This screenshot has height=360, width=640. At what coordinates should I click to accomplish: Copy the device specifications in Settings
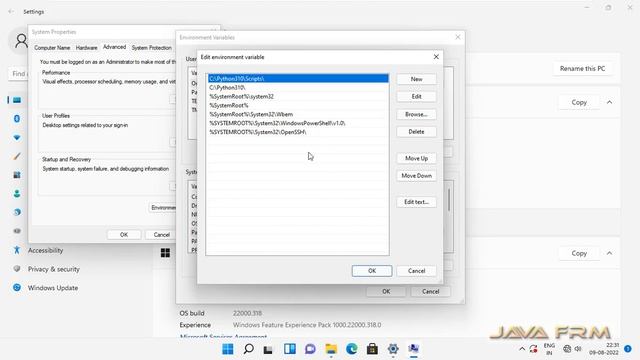[579, 102]
